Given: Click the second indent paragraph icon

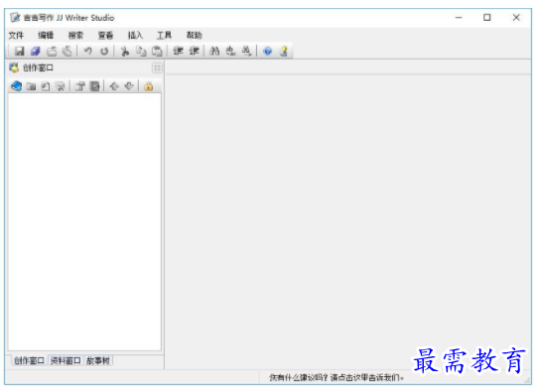Looking at the screenshot, I should pyautogui.click(x=195, y=51).
